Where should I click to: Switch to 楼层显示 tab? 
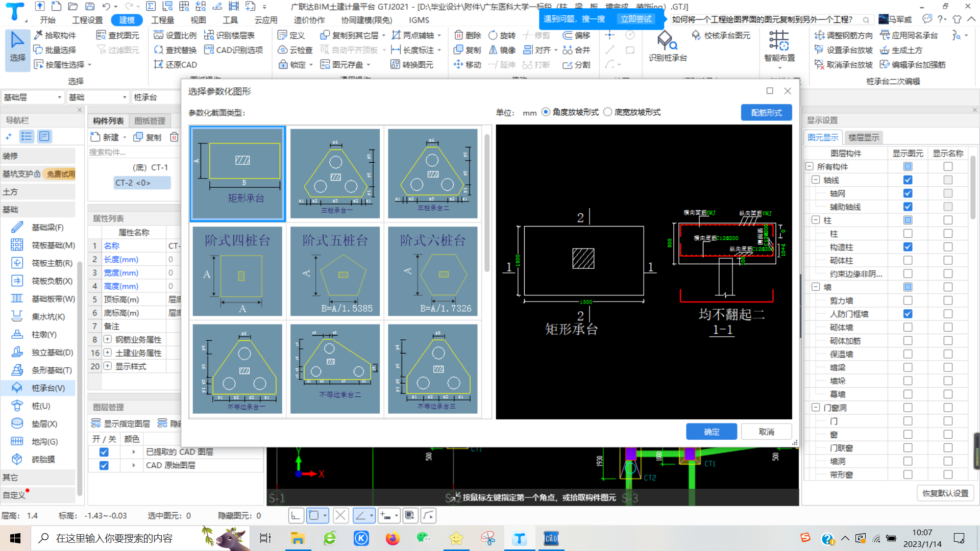click(864, 137)
